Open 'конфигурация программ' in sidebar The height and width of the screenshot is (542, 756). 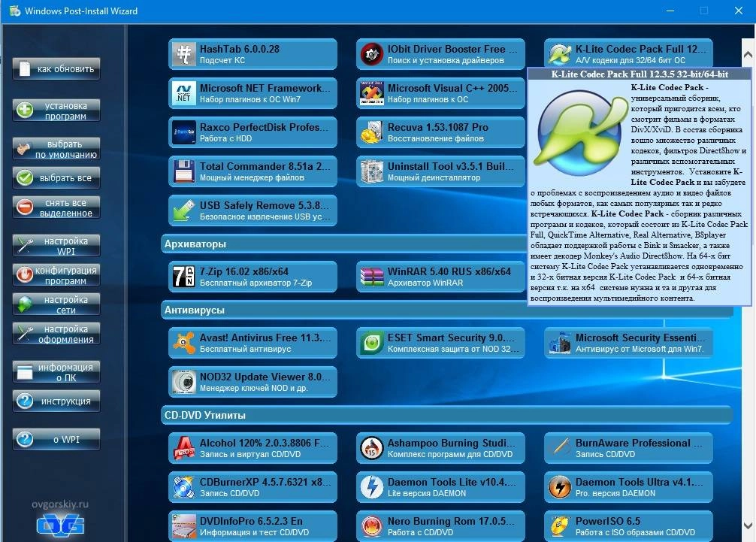coord(56,275)
